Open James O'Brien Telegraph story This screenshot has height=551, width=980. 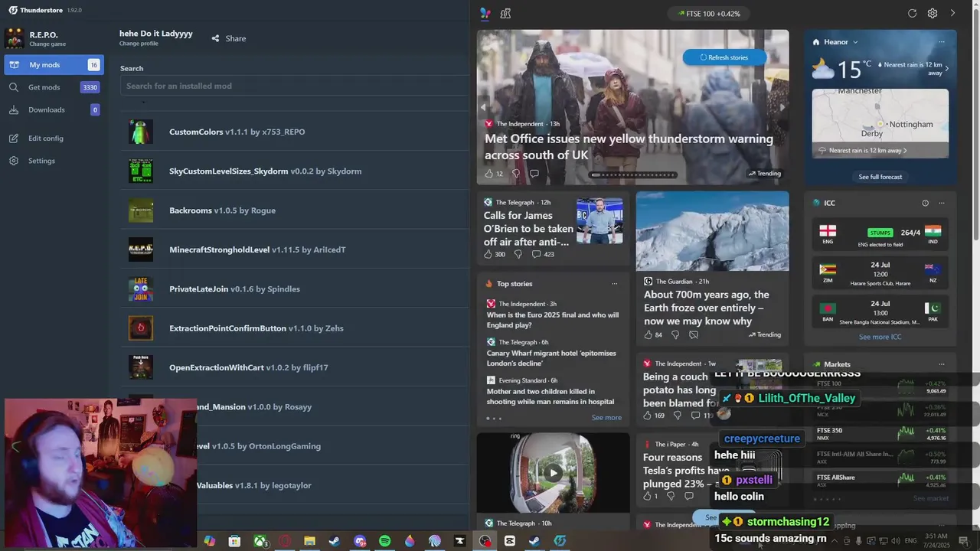pos(528,228)
